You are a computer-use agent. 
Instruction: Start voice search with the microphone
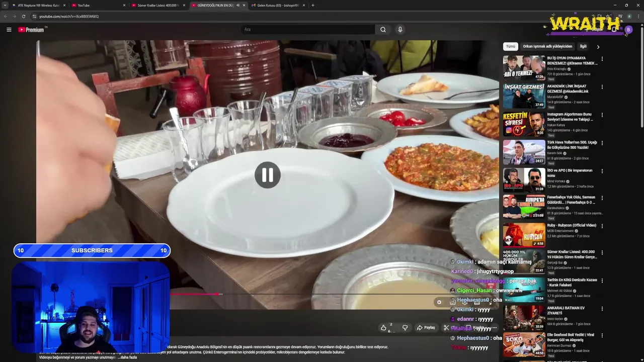point(400,30)
